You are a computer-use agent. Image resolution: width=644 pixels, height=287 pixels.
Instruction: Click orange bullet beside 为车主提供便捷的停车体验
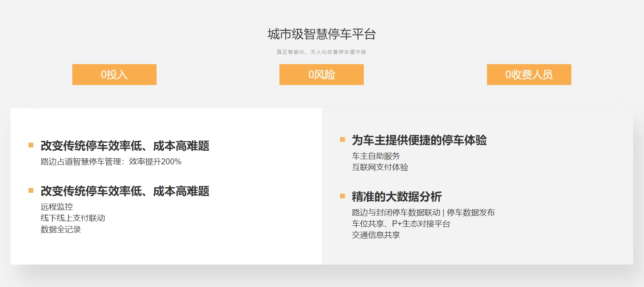click(x=342, y=140)
